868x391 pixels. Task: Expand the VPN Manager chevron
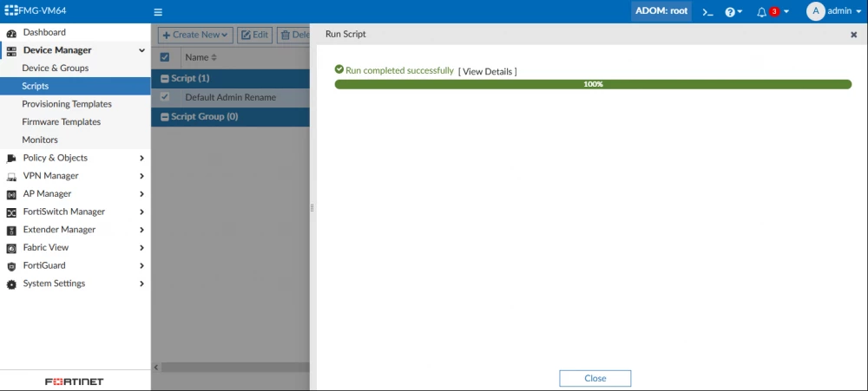(x=141, y=176)
